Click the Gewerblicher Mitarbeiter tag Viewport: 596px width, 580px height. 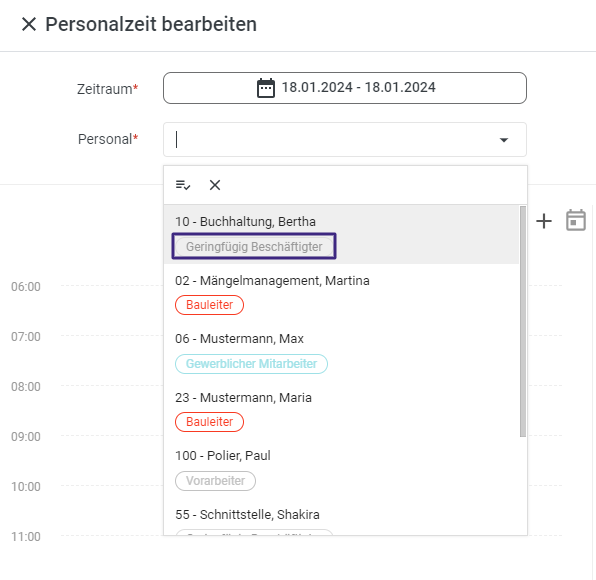251,364
